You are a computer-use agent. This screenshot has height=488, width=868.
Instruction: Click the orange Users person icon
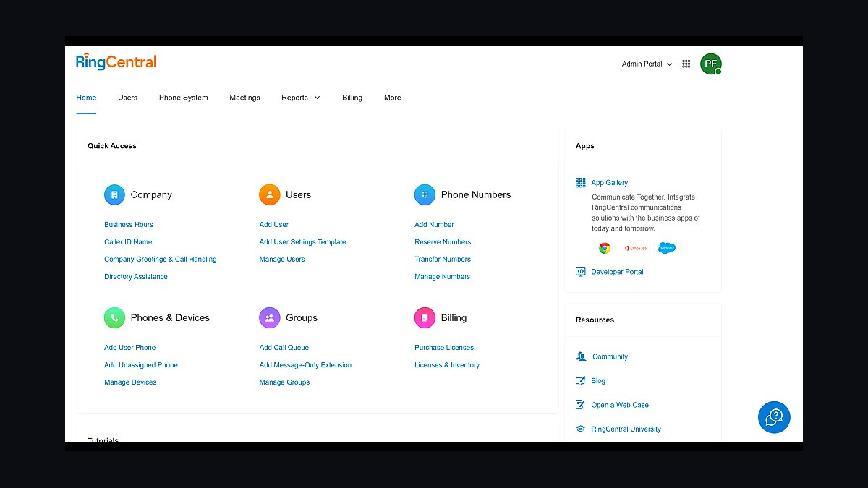[269, 194]
